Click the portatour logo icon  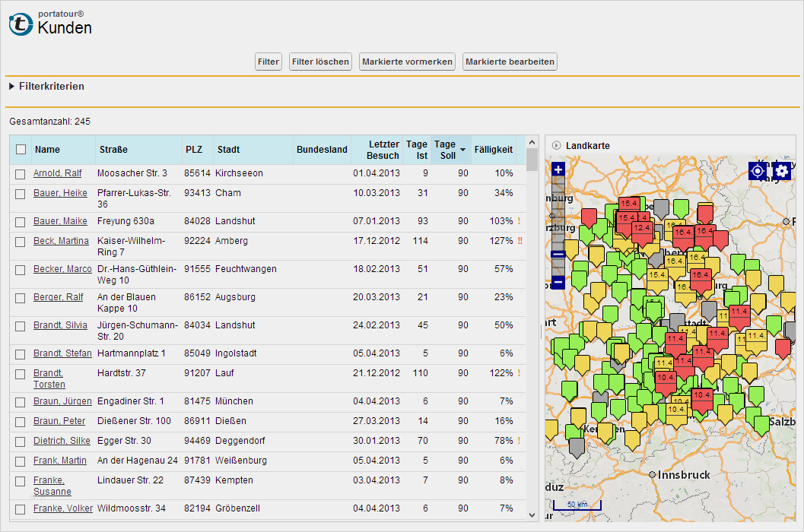click(x=21, y=24)
